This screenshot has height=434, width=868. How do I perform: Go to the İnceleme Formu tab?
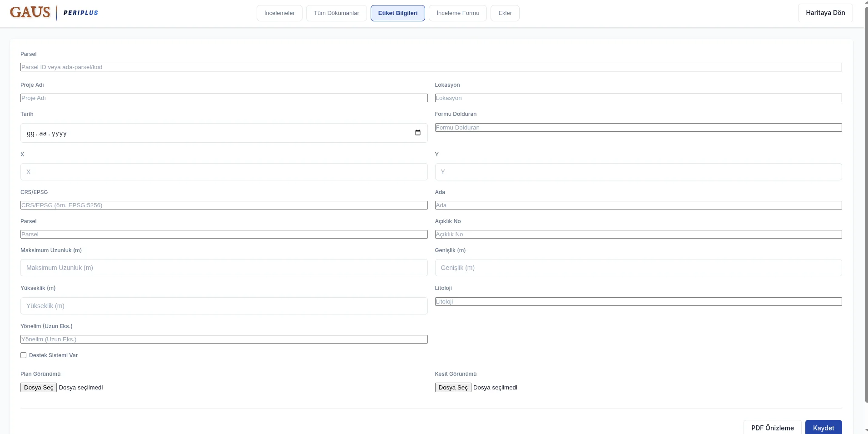tap(457, 13)
